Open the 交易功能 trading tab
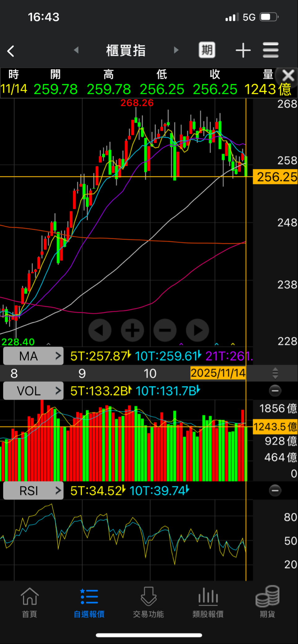 point(149,603)
